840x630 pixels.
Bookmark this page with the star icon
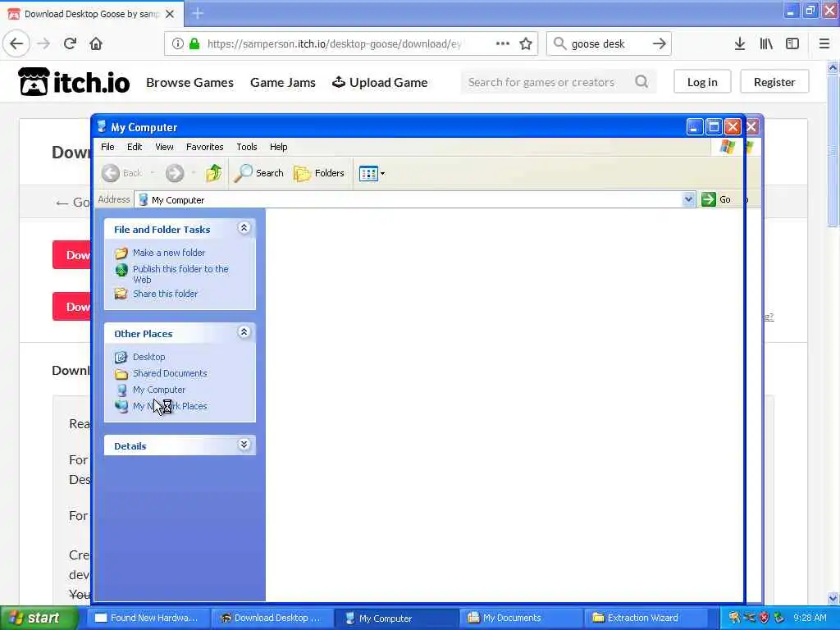(x=526, y=43)
